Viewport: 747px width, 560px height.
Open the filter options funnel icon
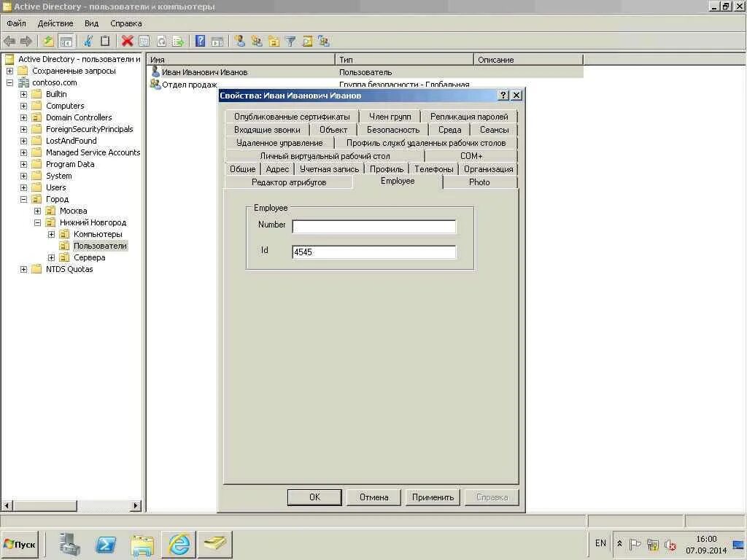click(290, 41)
